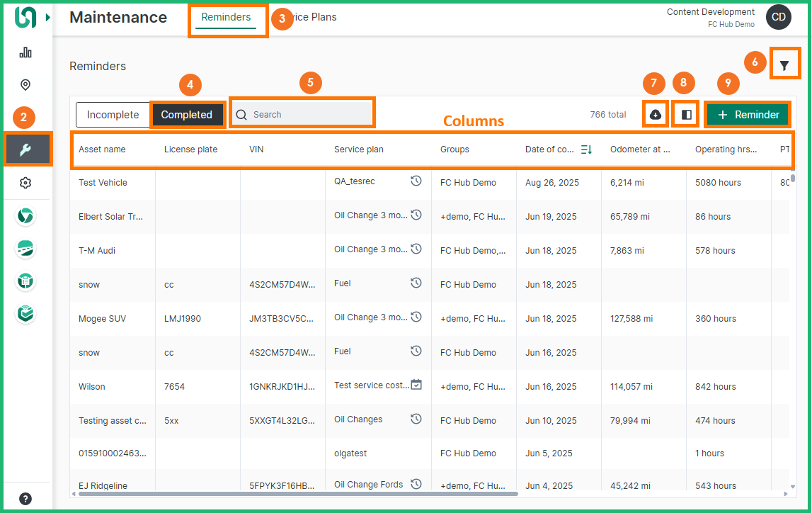Open the settings gear in sidebar
This screenshot has width=812, height=513.
[x=25, y=183]
